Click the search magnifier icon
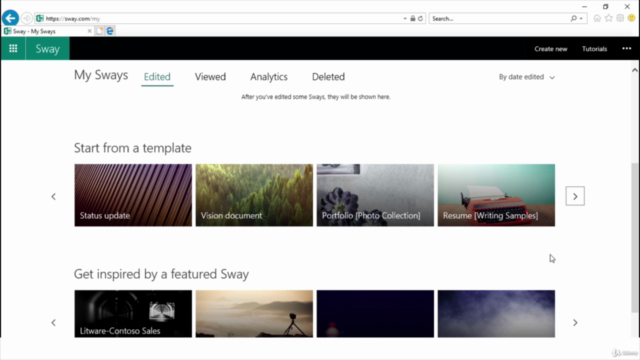Image resolution: width=640 pixels, height=360 pixels. point(573,18)
